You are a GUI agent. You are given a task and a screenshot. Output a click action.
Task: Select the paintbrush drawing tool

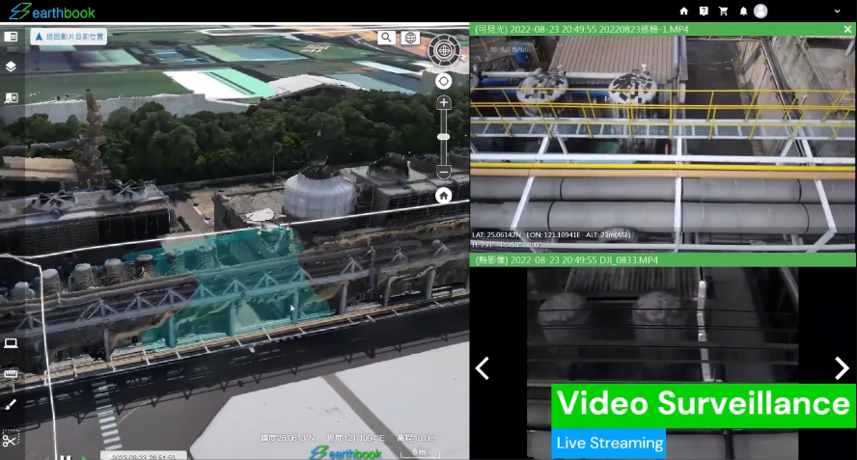pyautogui.click(x=11, y=405)
